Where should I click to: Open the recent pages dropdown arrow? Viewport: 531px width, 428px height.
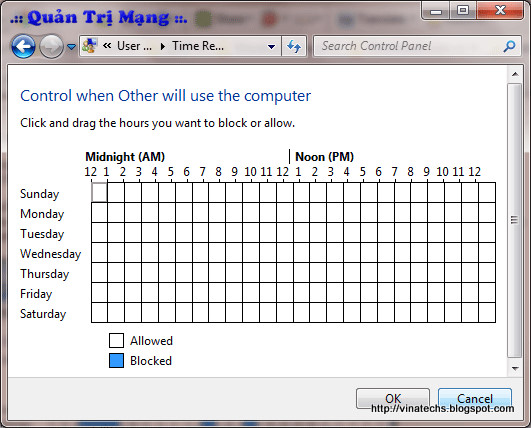71,46
